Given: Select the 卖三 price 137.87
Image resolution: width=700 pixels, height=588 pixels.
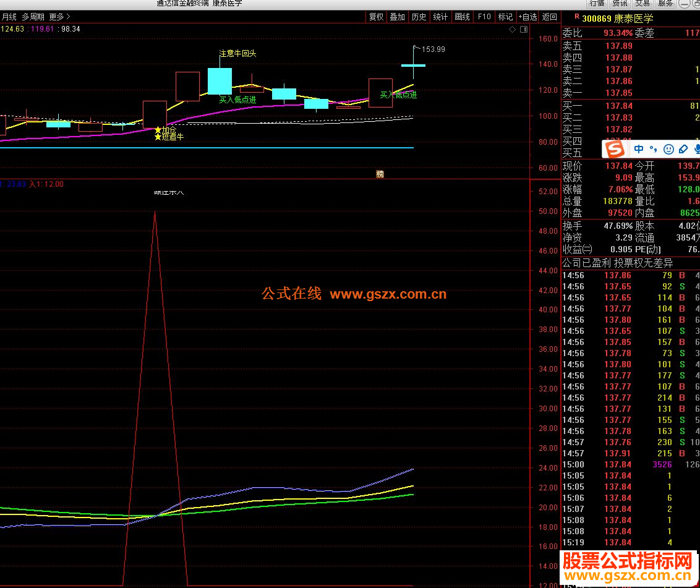Looking at the screenshot, I should click(619, 70).
